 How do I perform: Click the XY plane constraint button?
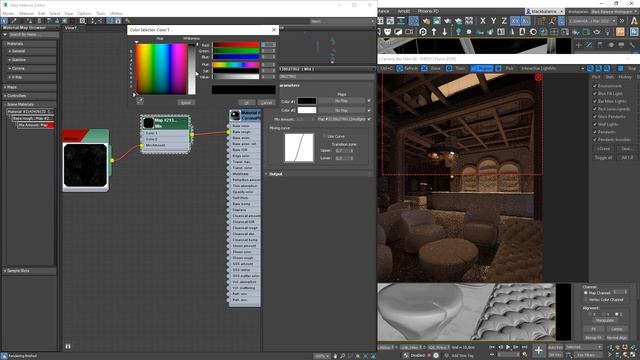(x=515, y=20)
